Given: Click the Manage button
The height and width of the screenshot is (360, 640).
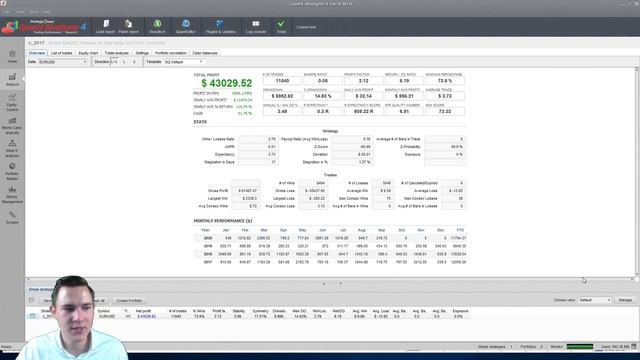Looking at the screenshot, I should click(x=625, y=300).
